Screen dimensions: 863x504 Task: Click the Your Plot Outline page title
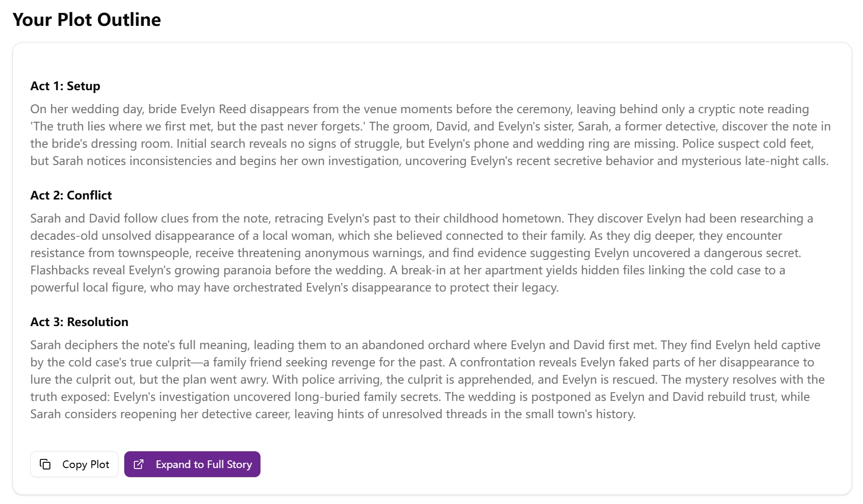pyautogui.click(x=87, y=20)
